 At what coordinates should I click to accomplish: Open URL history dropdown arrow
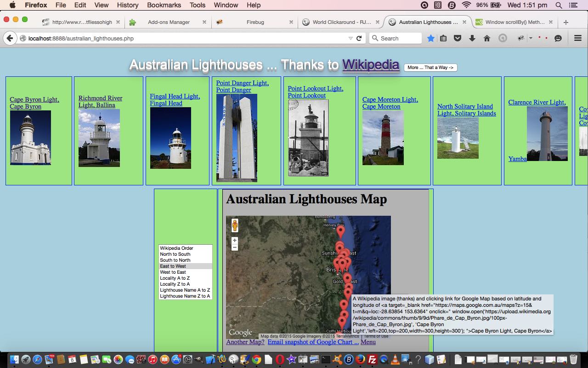tap(351, 38)
